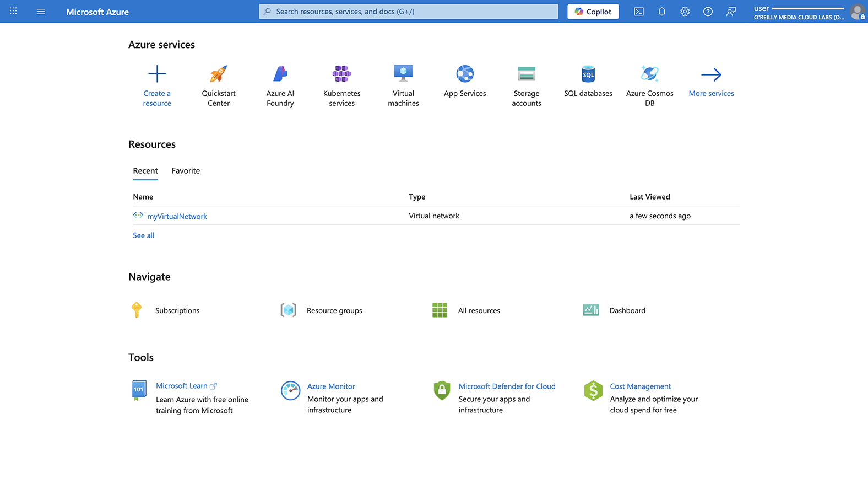Image resolution: width=868 pixels, height=489 pixels.
Task: Open the feedback icon in the header
Action: (x=731, y=12)
